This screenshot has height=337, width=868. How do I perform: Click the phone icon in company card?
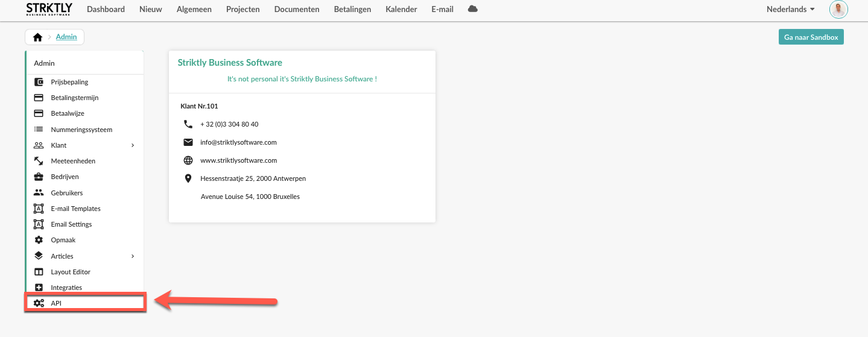click(x=188, y=124)
